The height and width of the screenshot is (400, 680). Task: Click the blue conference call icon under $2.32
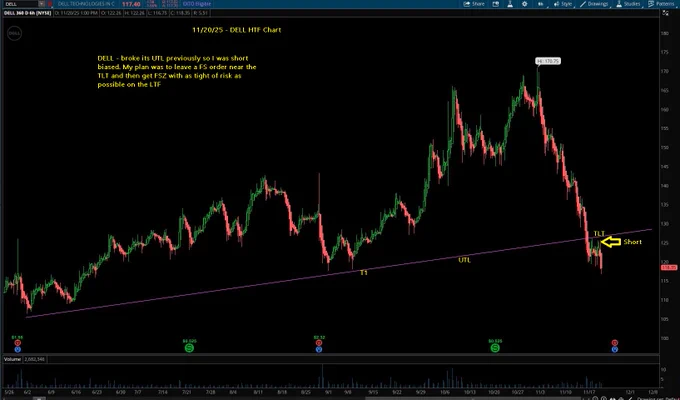pos(319,349)
